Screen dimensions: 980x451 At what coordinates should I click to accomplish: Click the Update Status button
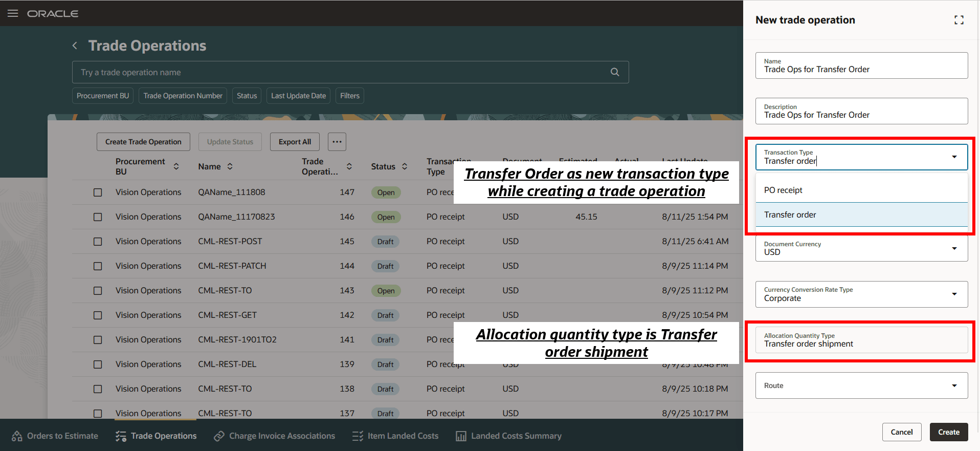(230, 142)
